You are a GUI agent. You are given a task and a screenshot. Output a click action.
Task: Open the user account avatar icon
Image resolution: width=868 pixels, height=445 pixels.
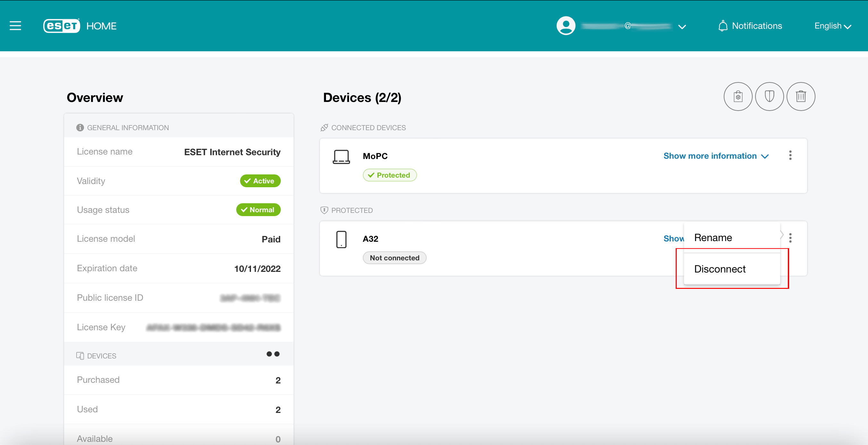pyautogui.click(x=566, y=26)
